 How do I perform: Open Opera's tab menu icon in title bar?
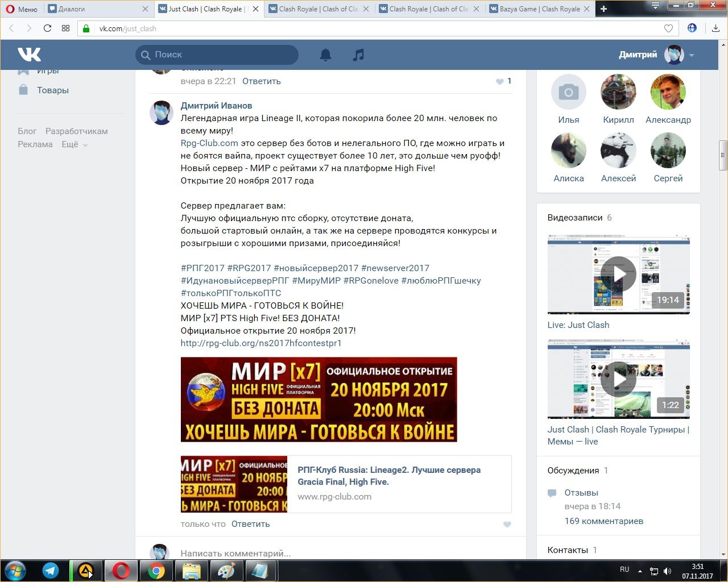(655, 6)
